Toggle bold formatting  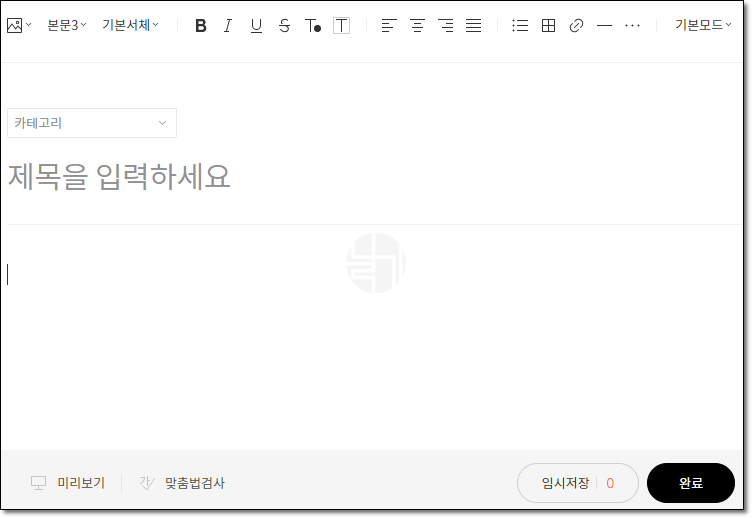coord(201,25)
